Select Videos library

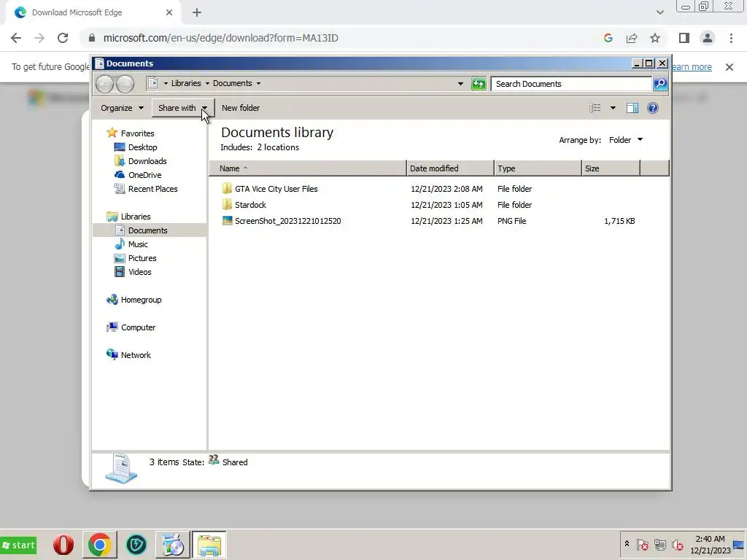coord(139,272)
